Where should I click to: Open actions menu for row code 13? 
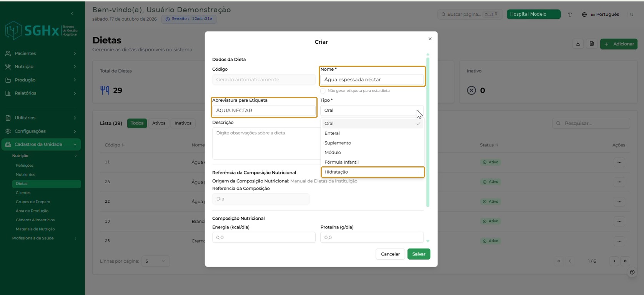coord(619,221)
